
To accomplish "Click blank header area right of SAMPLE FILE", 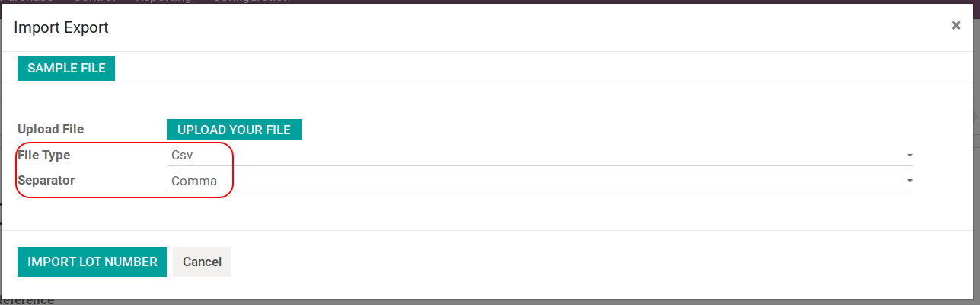I will coord(533,68).
